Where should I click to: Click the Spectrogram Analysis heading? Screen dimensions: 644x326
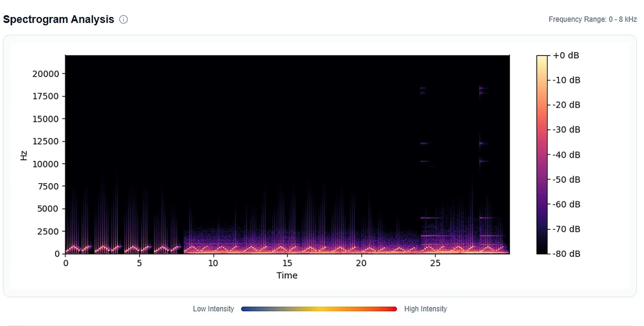click(59, 19)
